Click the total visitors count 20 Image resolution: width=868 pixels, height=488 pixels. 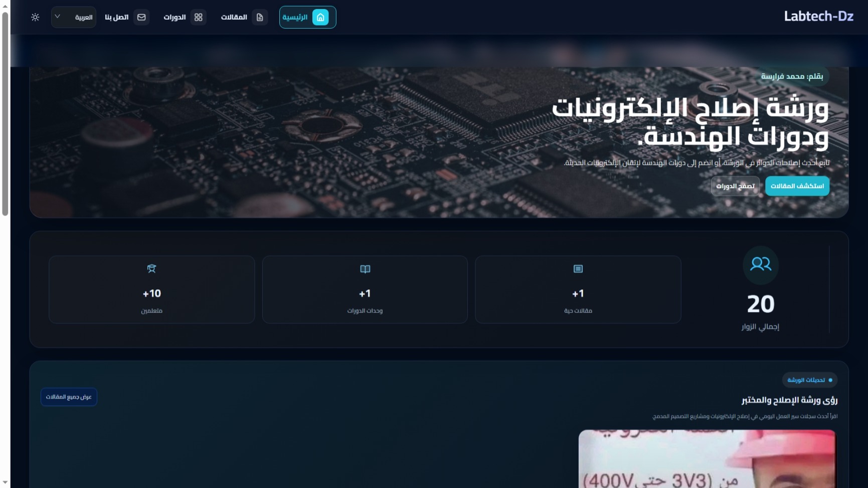tap(760, 304)
